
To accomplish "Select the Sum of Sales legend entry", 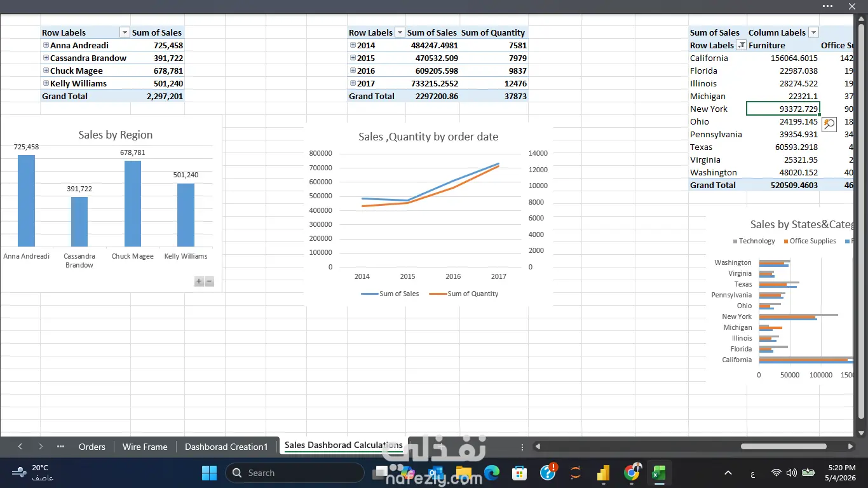I will point(390,294).
